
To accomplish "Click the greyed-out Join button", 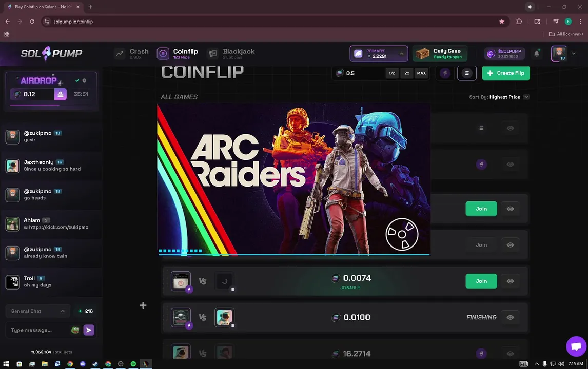I will (x=481, y=245).
